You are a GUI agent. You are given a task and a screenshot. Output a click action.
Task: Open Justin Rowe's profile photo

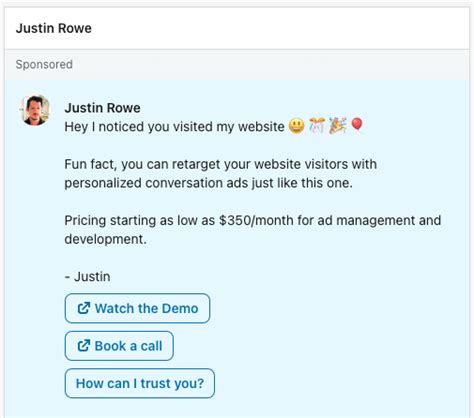click(x=35, y=110)
